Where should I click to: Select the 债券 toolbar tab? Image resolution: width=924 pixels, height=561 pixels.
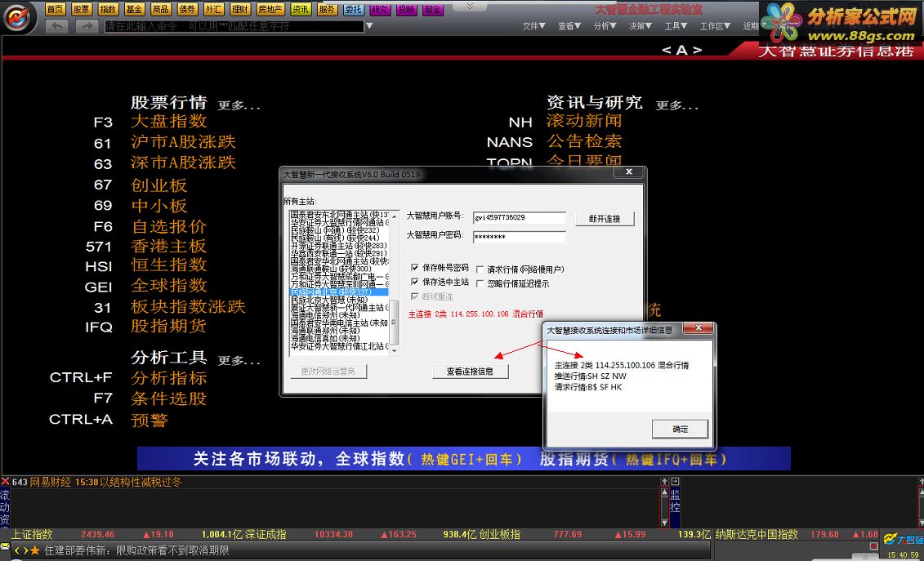coord(187,10)
